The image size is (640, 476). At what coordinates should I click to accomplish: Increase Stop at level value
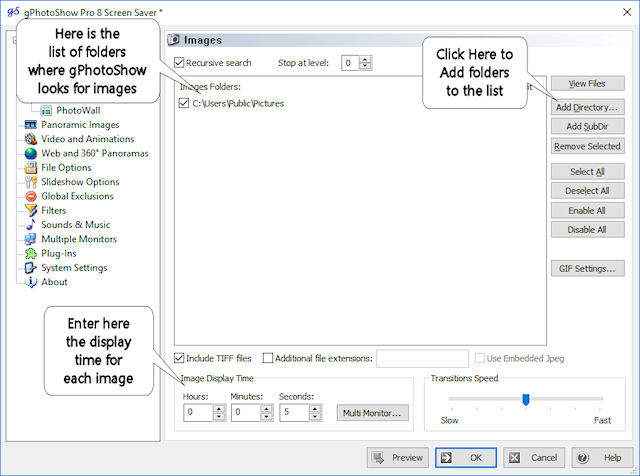point(366,59)
